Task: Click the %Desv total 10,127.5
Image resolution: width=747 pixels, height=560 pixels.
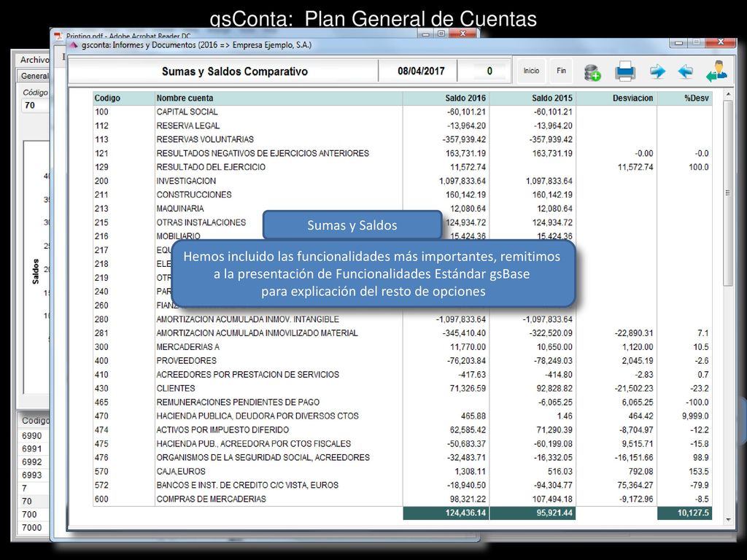Action: tap(684, 513)
